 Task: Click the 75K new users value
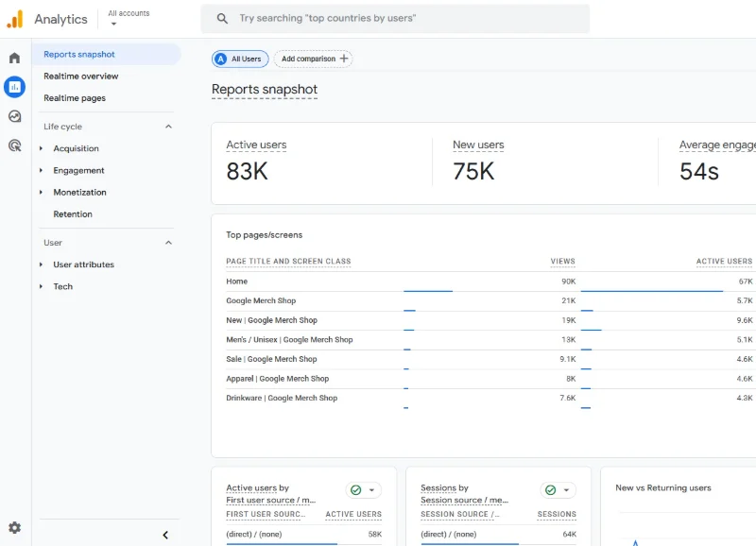[x=473, y=171]
